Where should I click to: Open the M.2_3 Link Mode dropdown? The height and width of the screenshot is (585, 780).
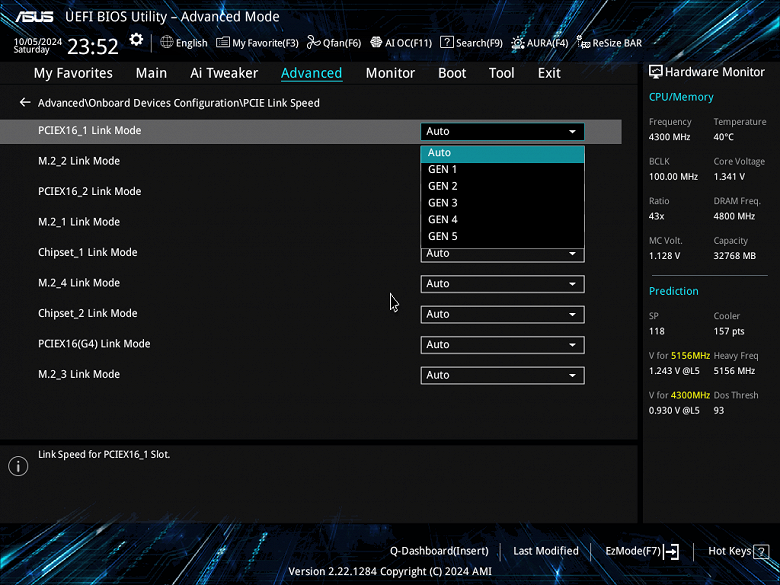(x=502, y=375)
